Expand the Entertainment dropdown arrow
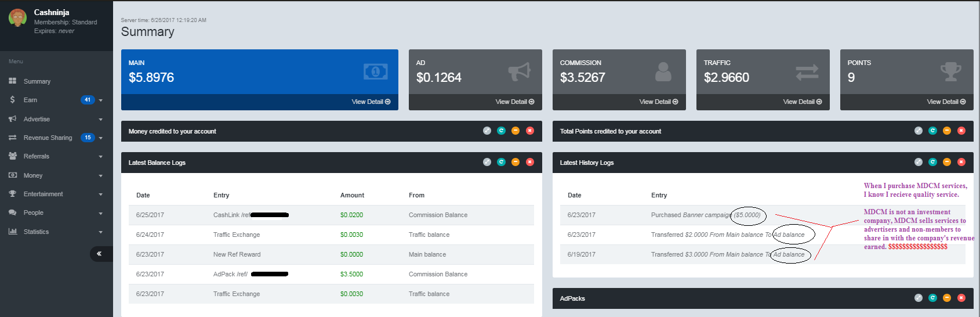 click(101, 194)
